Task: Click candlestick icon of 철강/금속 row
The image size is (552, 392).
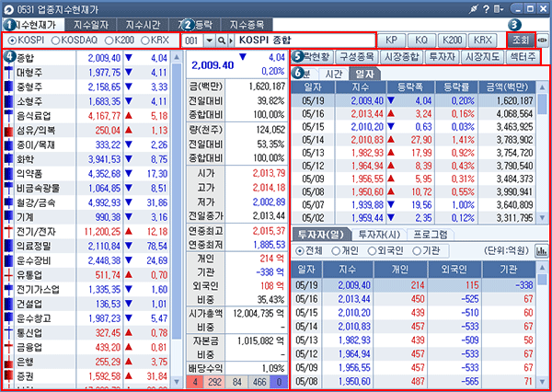Action: [x=8, y=202]
